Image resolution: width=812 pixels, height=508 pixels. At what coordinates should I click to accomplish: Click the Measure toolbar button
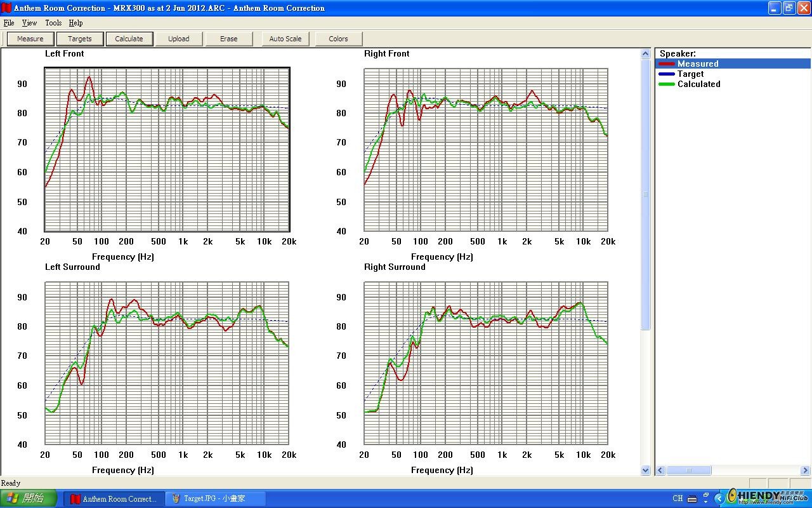point(30,39)
